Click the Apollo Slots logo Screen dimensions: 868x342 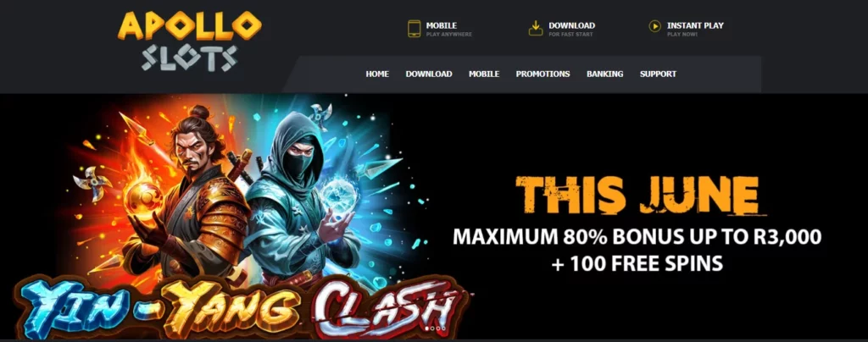pos(189,42)
